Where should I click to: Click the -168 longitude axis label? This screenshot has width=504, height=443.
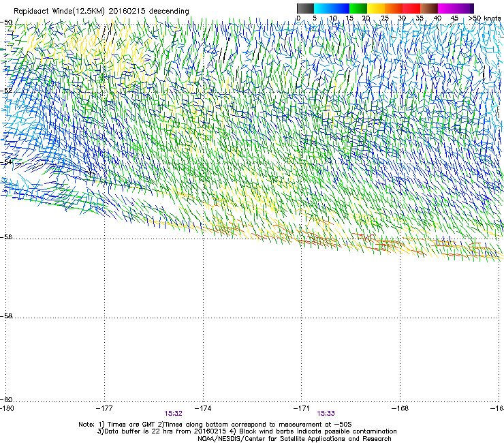400,408
